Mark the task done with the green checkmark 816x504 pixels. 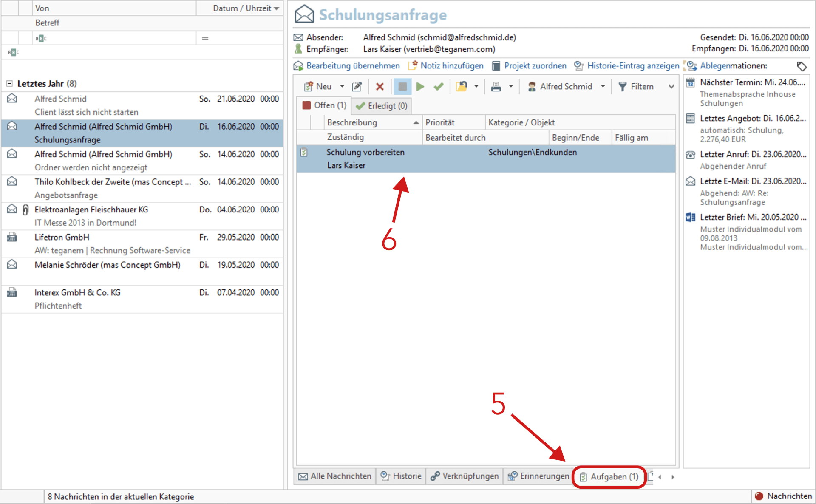tap(439, 86)
